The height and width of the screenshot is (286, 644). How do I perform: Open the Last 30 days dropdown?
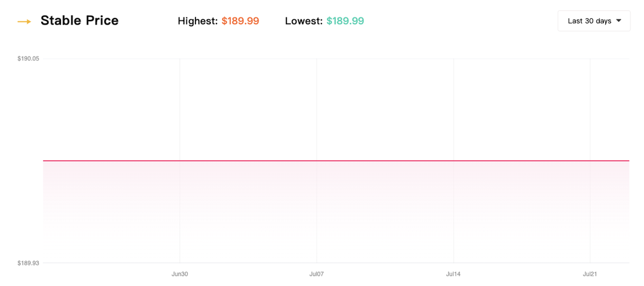point(594,21)
